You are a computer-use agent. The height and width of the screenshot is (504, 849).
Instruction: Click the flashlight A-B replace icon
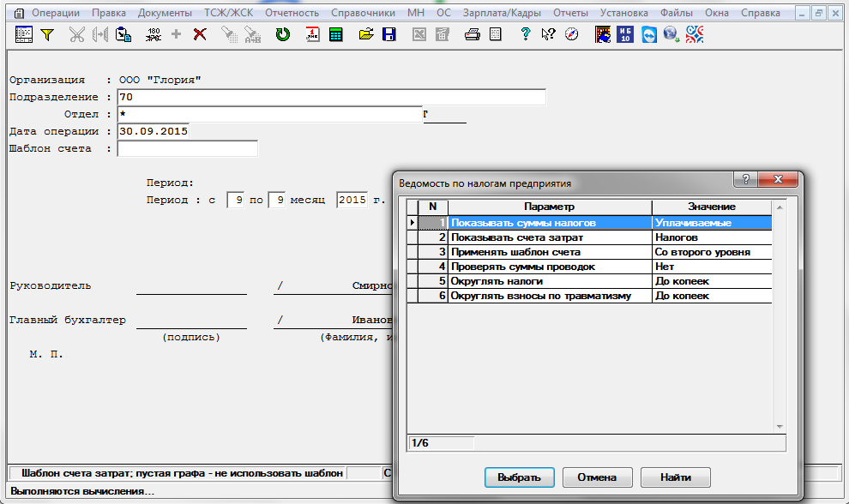click(x=252, y=34)
